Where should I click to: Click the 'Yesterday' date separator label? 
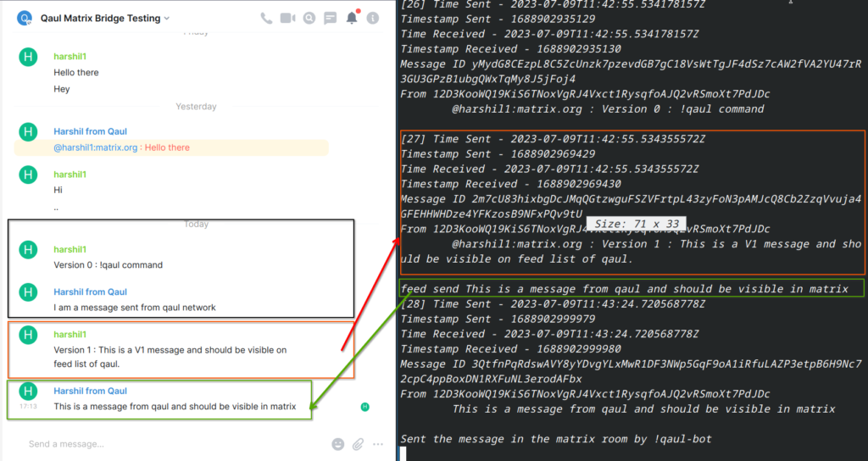point(196,106)
